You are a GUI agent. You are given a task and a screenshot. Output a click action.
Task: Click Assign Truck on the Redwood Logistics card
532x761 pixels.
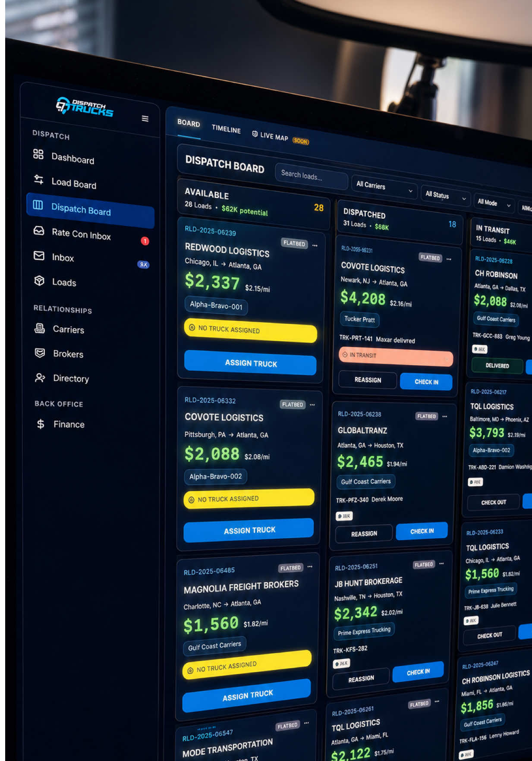tap(251, 363)
